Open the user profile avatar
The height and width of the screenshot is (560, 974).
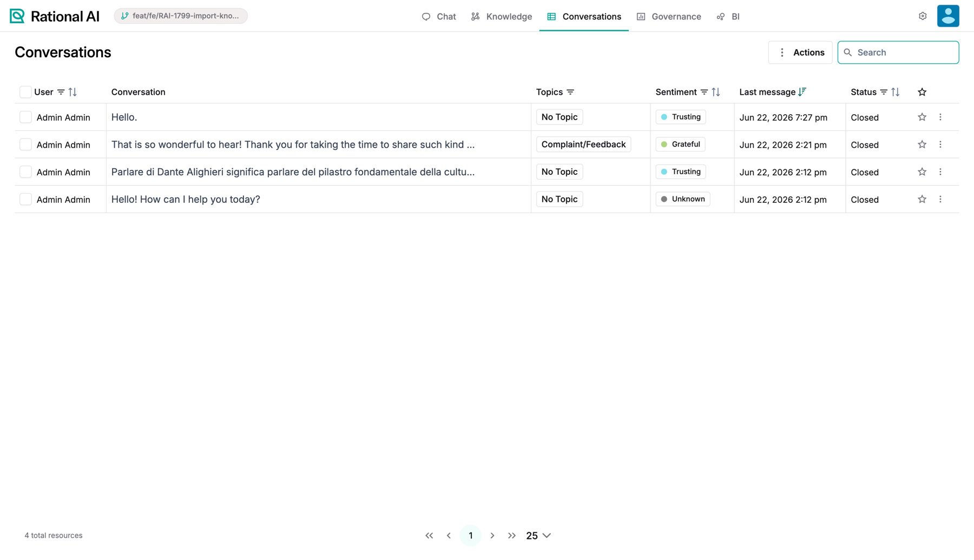(948, 16)
